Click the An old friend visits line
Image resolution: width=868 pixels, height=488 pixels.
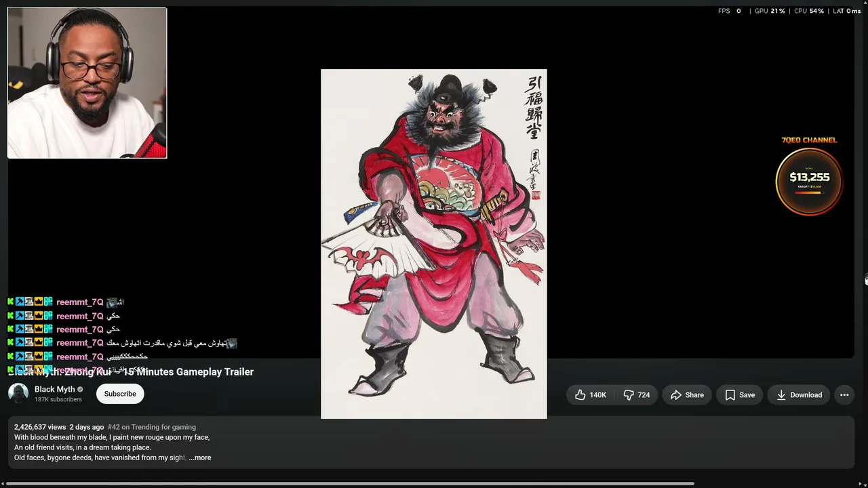tap(83, 447)
